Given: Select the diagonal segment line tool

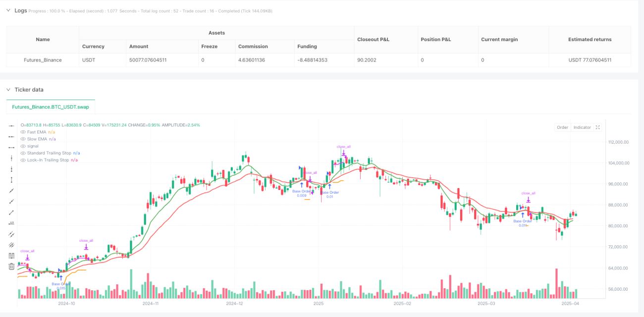Looking at the screenshot, I should pos(12,212).
